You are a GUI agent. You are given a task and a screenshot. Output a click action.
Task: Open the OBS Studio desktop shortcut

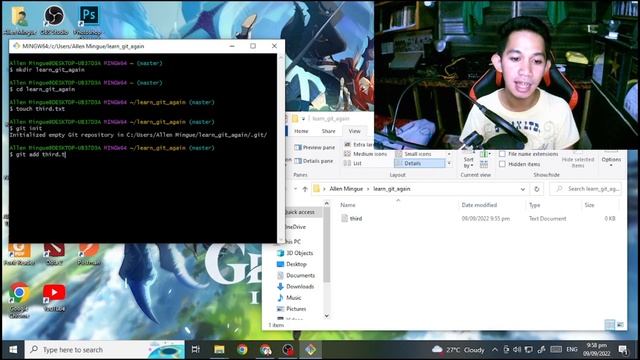coord(54,20)
